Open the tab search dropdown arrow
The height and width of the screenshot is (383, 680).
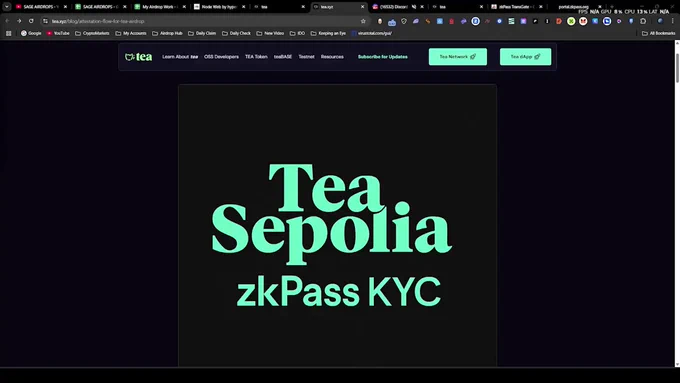7,7
